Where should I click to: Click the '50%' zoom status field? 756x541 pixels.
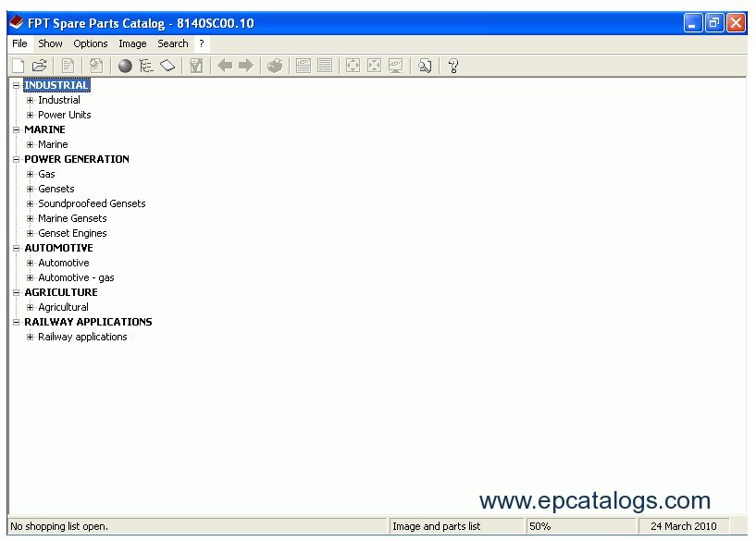pyautogui.click(x=580, y=526)
